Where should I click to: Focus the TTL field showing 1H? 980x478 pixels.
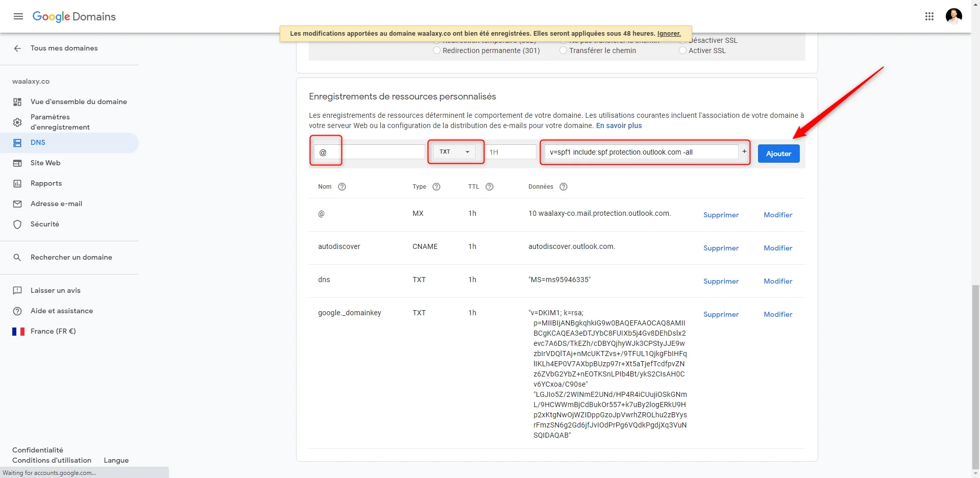(x=510, y=152)
